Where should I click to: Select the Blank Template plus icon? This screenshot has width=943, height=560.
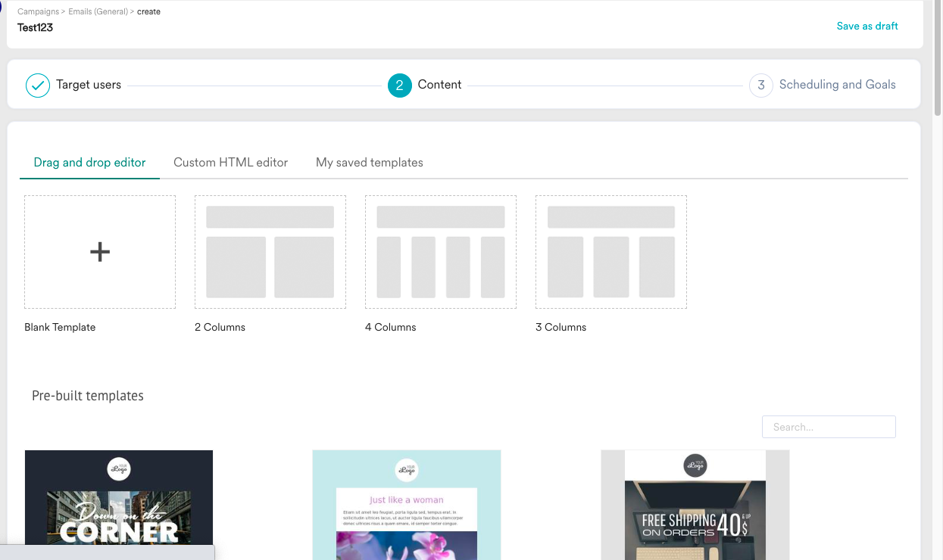[x=100, y=252]
